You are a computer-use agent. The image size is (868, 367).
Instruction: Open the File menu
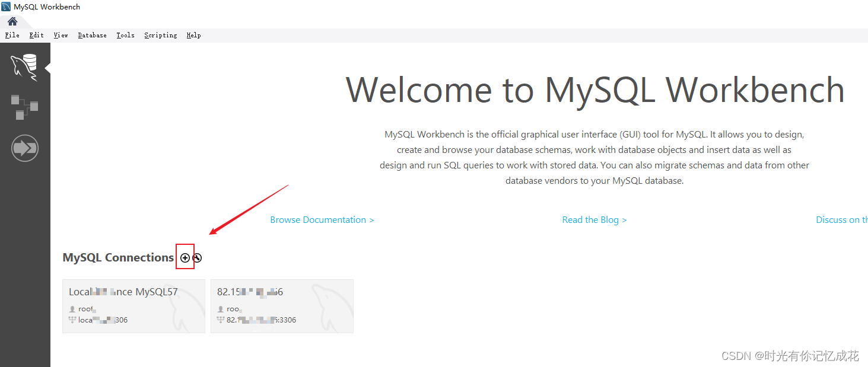tap(12, 35)
